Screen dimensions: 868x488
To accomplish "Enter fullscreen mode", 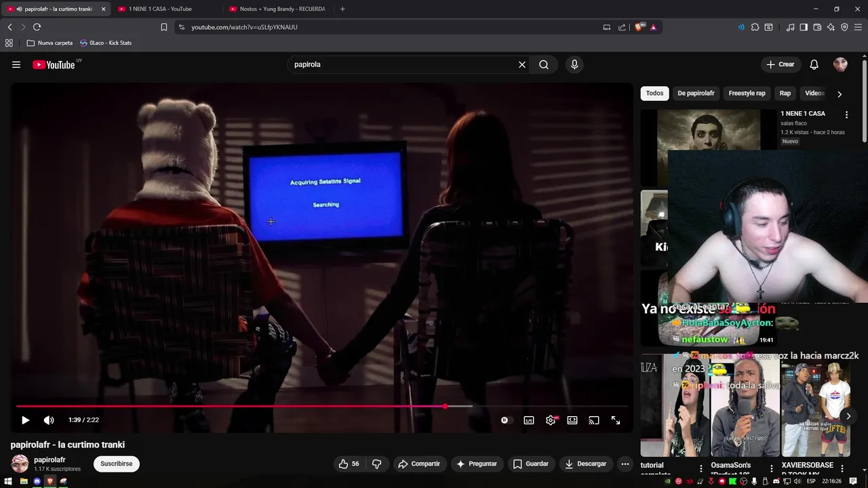I will [x=616, y=420].
